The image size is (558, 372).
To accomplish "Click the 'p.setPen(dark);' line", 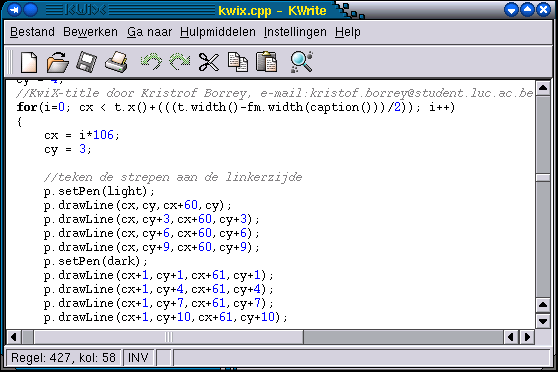I will tap(95, 261).
